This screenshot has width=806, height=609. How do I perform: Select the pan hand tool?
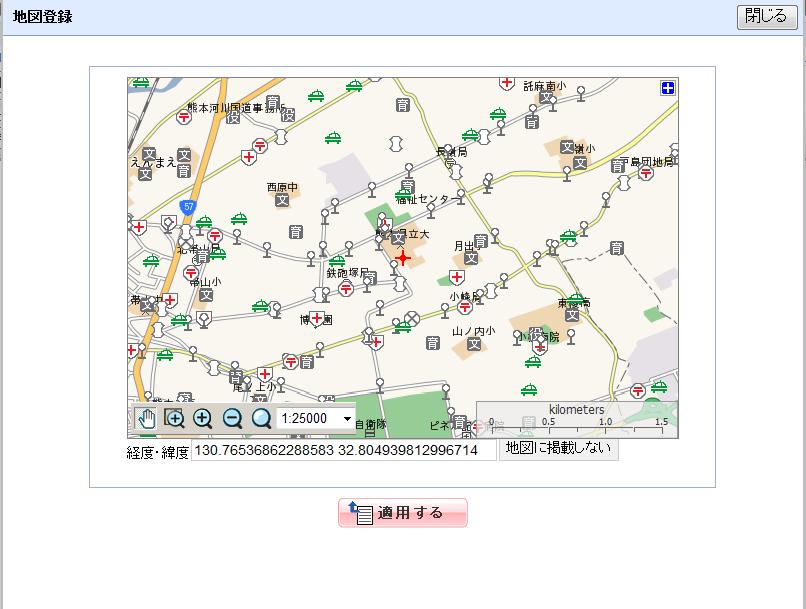pyautogui.click(x=146, y=419)
